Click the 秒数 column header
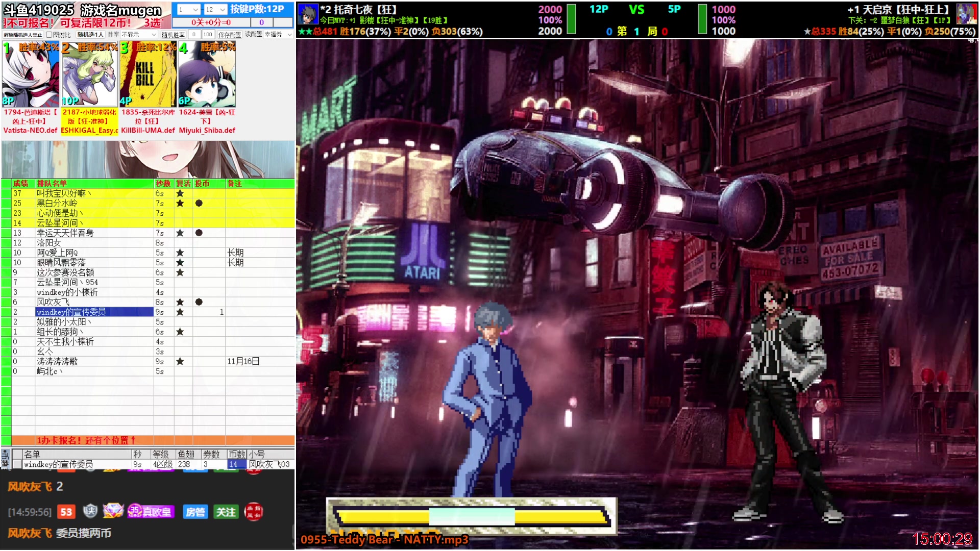The width and height of the screenshot is (980, 551). [164, 184]
